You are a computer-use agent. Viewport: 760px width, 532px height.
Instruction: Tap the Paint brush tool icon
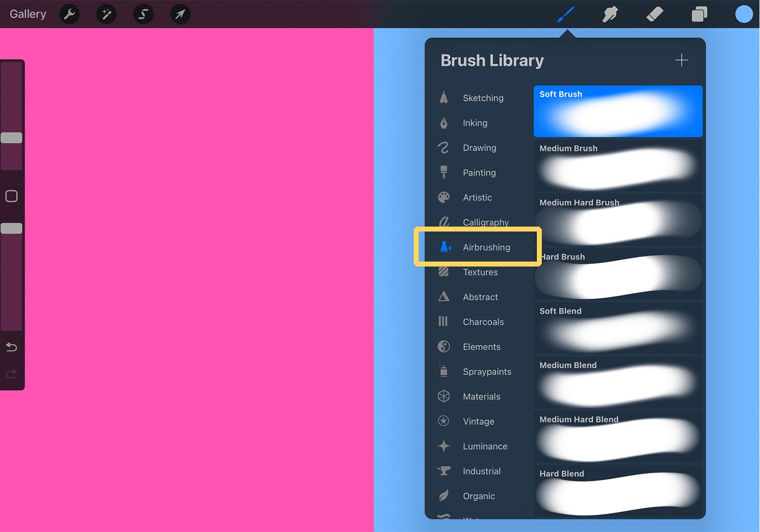pyautogui.click(x=565, y=14)
